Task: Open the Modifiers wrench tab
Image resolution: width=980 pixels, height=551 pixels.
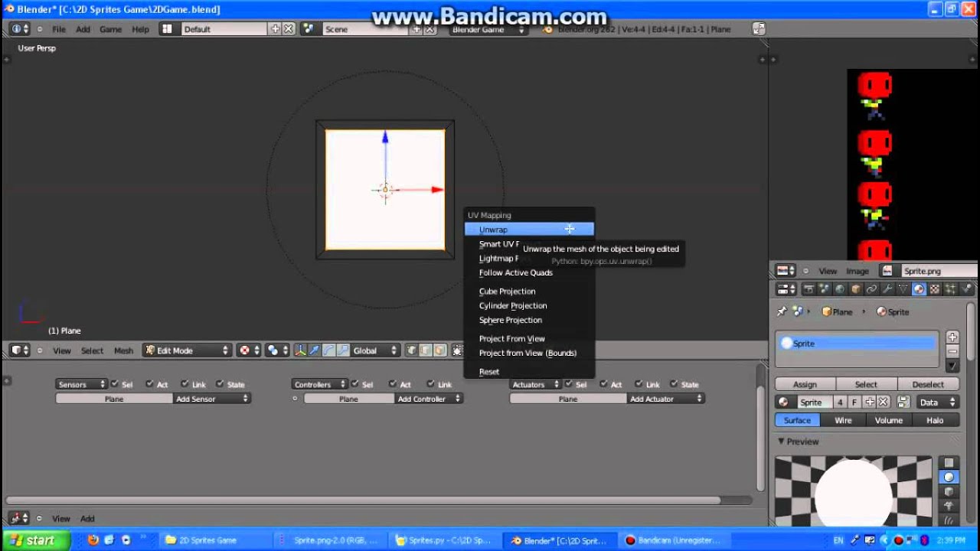Action: 887,289
